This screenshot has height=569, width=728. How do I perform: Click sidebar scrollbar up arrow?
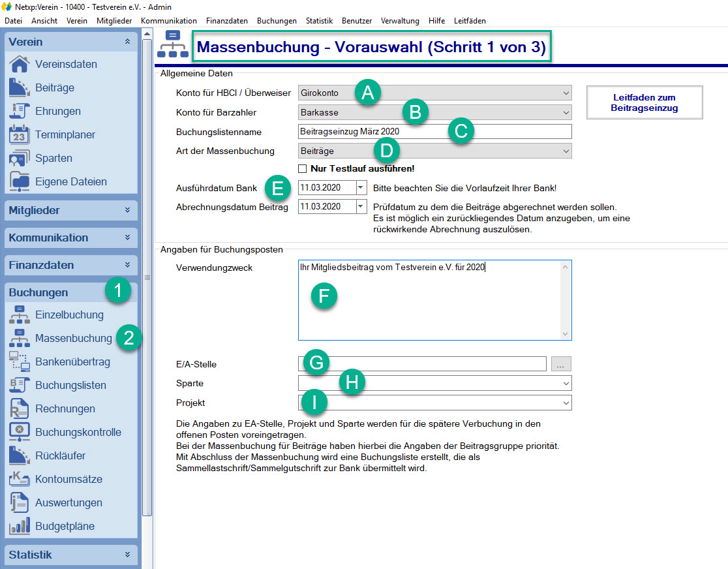click(147, 34)
